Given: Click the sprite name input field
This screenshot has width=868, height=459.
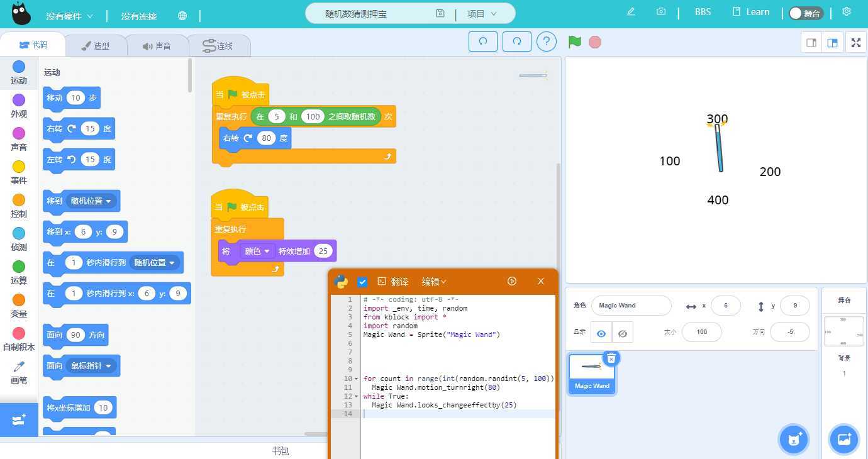Looking at the screenshot, I should click(631, 306).
